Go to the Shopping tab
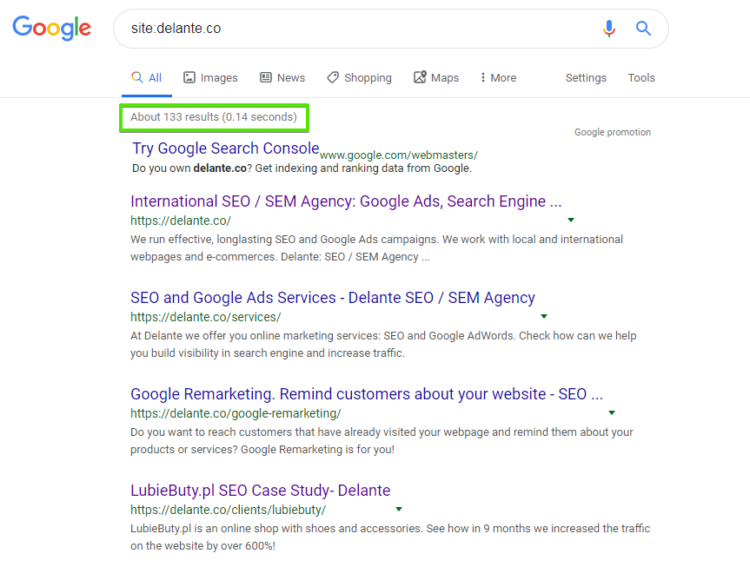This screenshot has height=567, width=750. pos(359,78)
